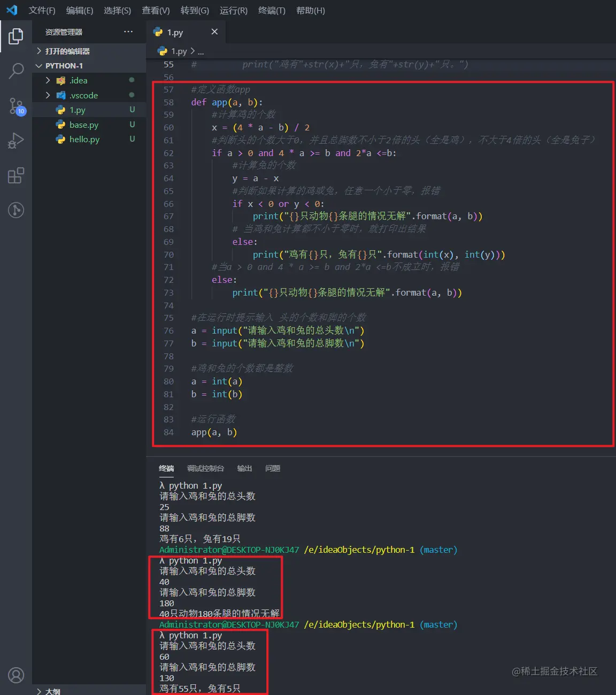Open the explorer more actions ellipsis
616x695 pixels.
(128, 32)
